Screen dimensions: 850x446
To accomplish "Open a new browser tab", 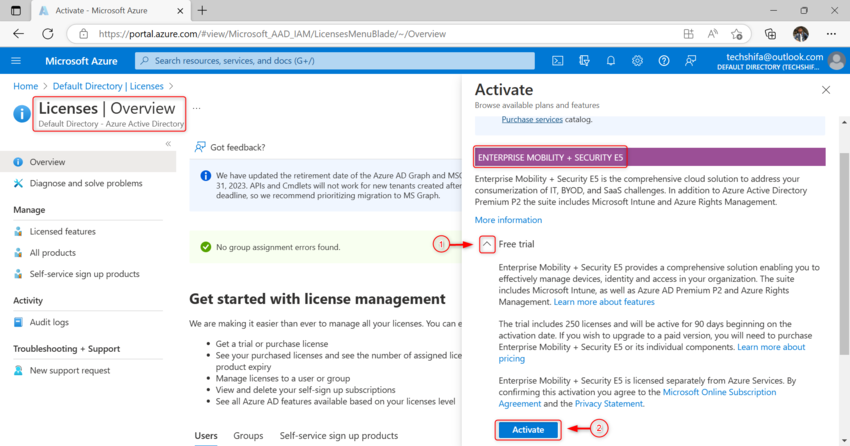I will pyautogui.click(x=202, y=10).
